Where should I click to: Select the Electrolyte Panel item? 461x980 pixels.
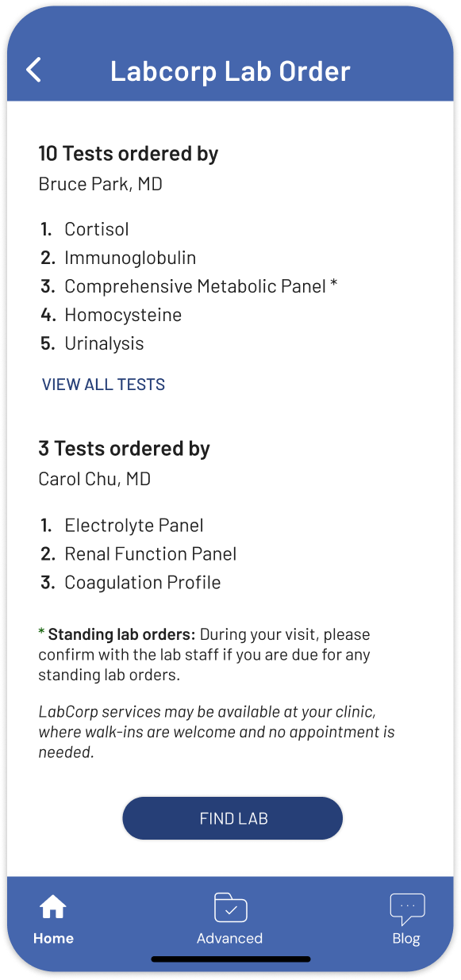[x=134, y=526]
